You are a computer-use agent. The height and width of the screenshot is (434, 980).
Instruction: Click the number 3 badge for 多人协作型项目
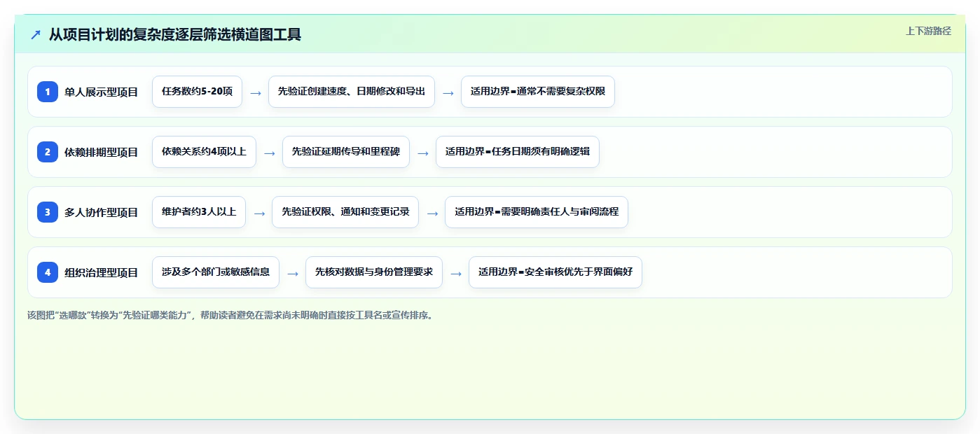coord(48,212)
